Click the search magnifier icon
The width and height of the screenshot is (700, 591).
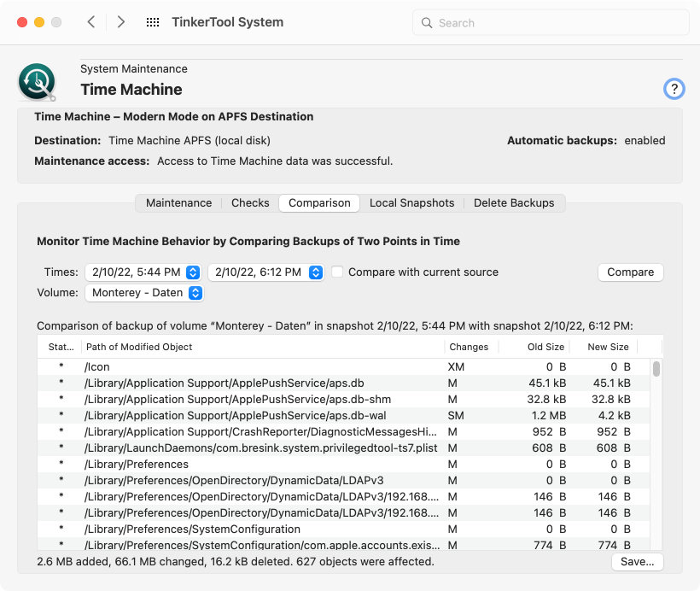[x=427, y=23]
